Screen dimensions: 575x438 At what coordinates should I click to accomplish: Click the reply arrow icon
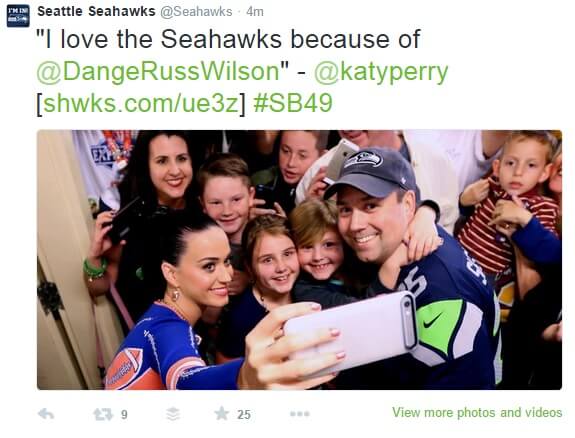46,414
